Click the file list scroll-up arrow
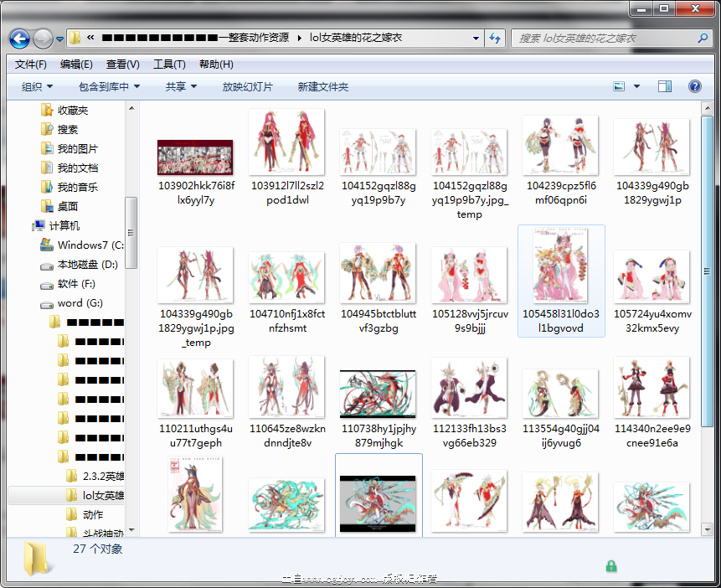This screenshot has height=588, width=721. pos(708,109)
